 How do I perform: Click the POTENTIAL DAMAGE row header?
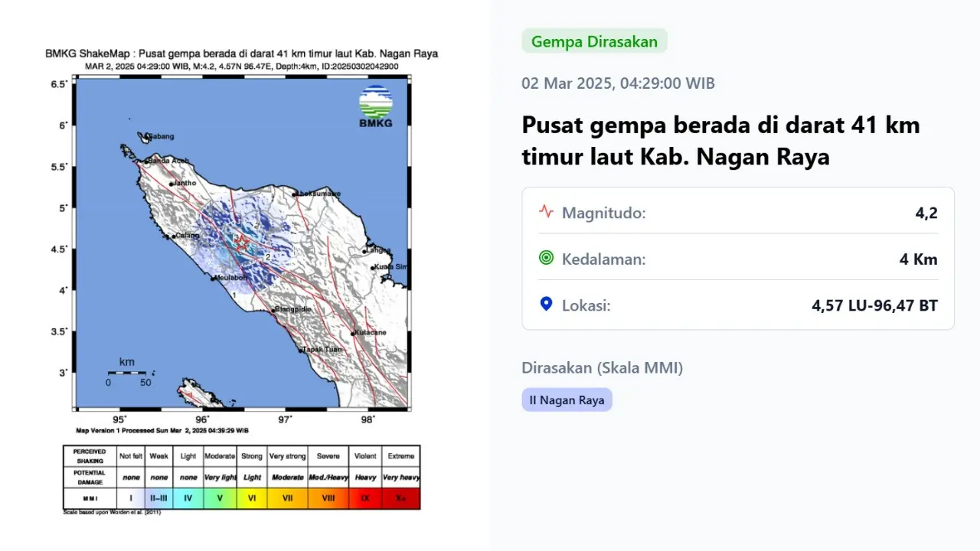[90, 477]
